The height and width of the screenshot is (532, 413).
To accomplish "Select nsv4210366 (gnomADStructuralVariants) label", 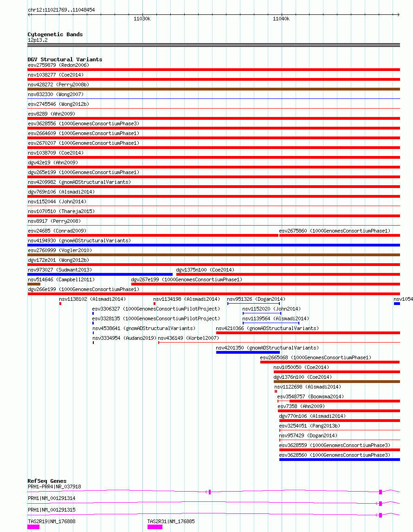I will pyautogui.click(x=268, y=328).
